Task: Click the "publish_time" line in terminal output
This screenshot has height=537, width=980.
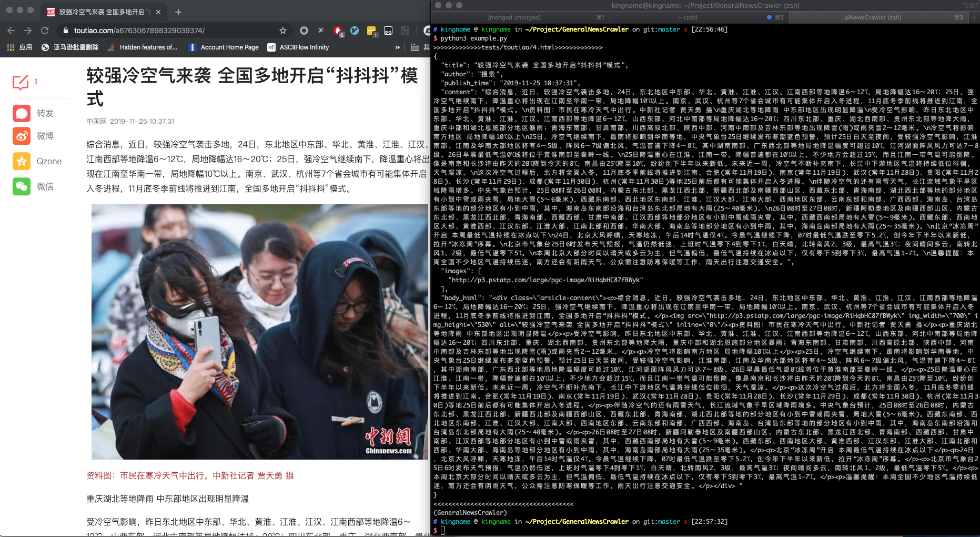Action: (510, 83)
